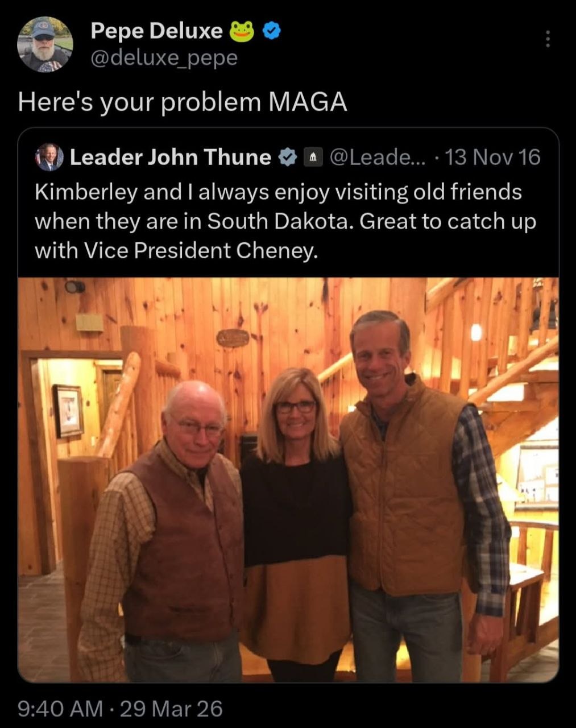Click the Leader John Thune small avatar
This screenshot has width=576, height=728.
pyautogui.click(x=49, y=157)
